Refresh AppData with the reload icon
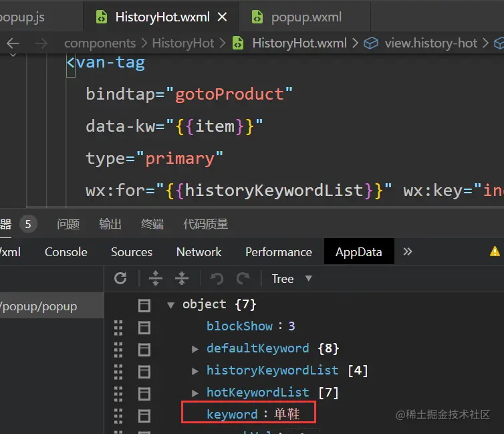This screenshot has width=504, height=434. coord(120,278)
